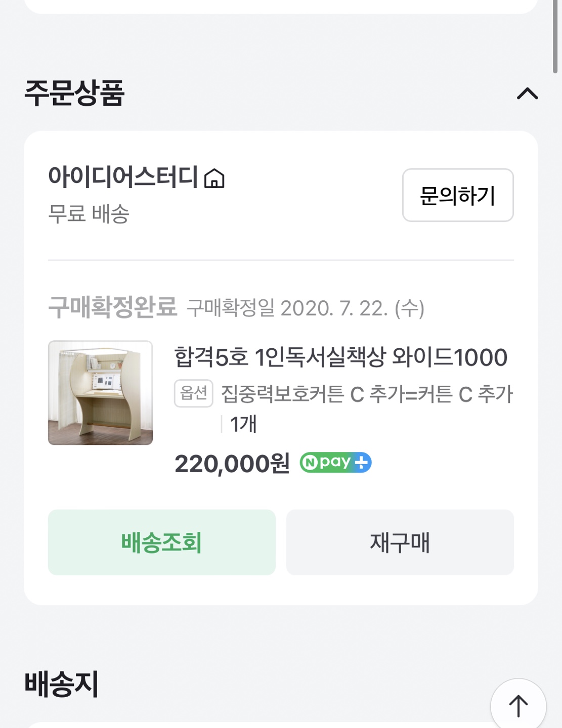Open the desk product thumbnail
This screenshot has width=562, height=728.
(100, 393)
